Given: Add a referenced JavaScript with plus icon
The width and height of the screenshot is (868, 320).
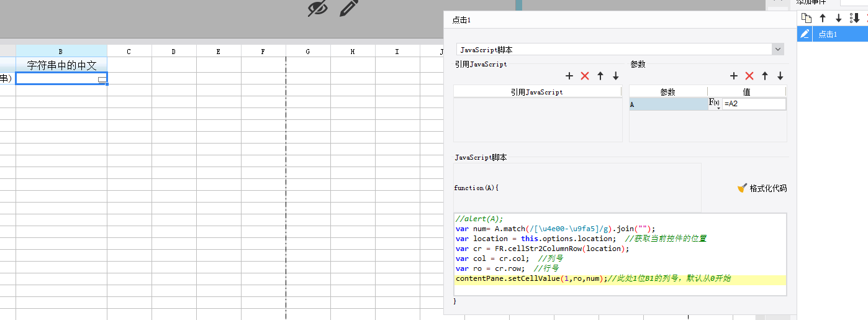Looking at the screenshot, I should tap(569, 76).
